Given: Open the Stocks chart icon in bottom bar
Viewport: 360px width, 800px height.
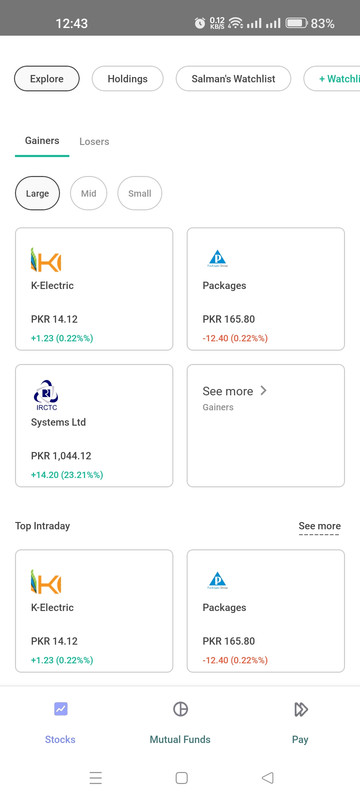Looking at the screenshot, I should point(61,709).
